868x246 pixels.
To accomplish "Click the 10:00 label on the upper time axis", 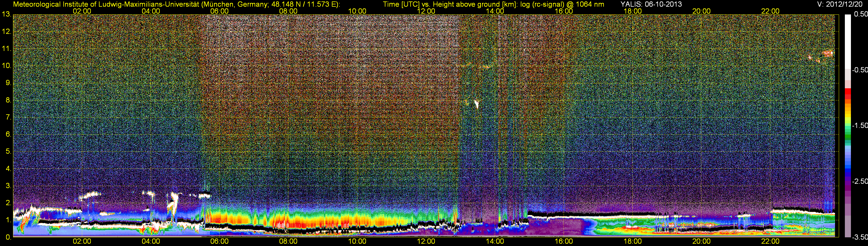I will point(357,11).
